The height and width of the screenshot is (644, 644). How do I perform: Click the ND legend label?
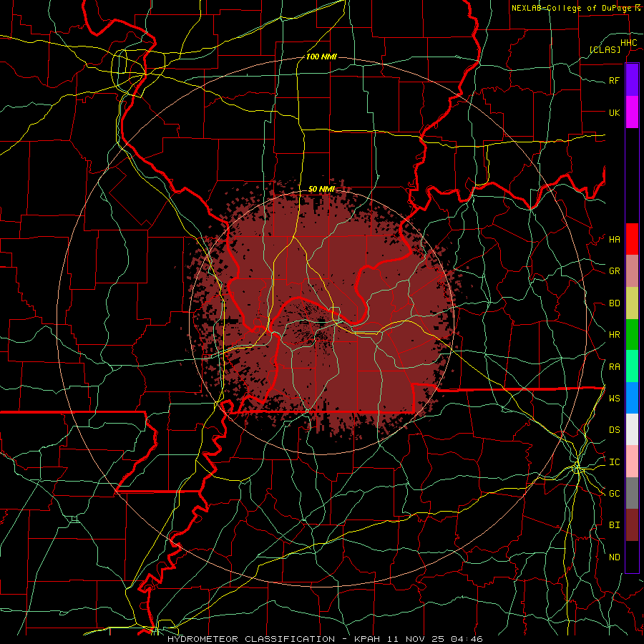click(614, 557)
